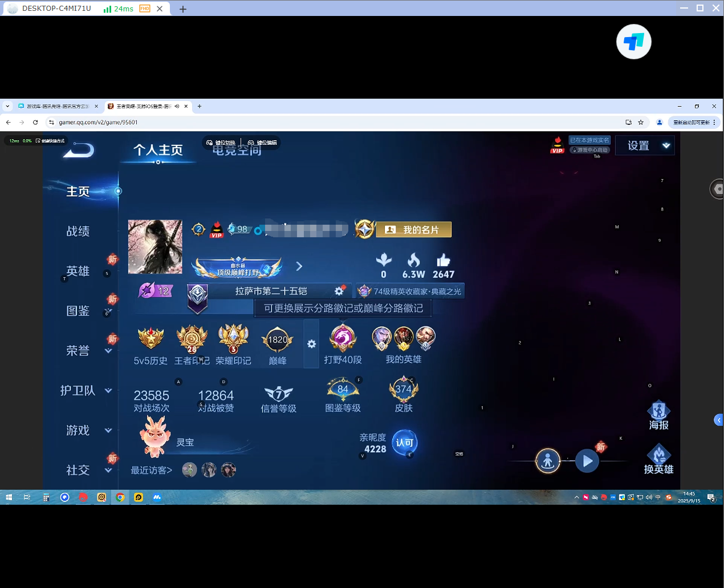Image resolution: width=724 pixels, height=588 pixels.
Task: Switch to the 游戏库-腾讯先锋 browser tab
Action: tap(58, 106)
